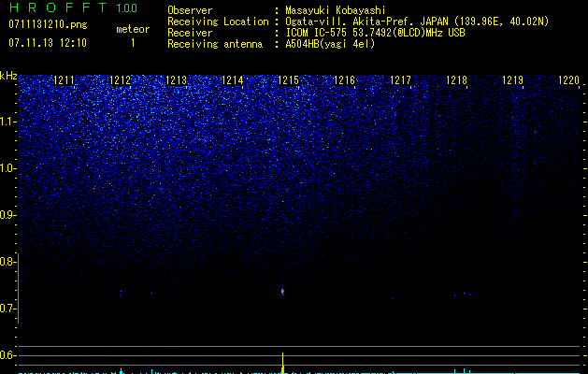588x374 pixels.
Task: Click the Observer field label
Action: click(x=190, y=10)
